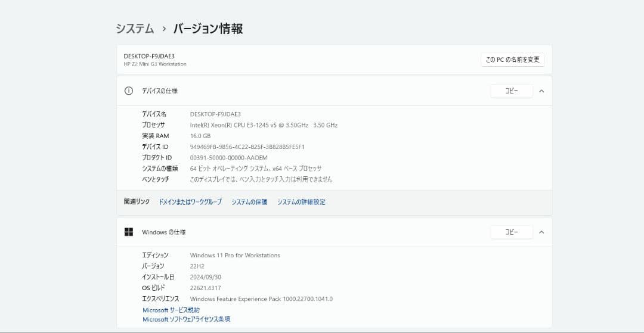Select the 実装 RAM value 16.0 GB
644x333 pixels.
[200, 136]
